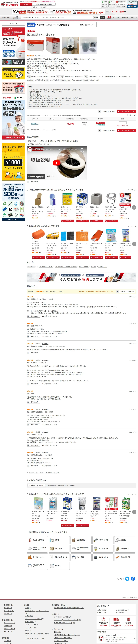Open 非常用電源 category icon
The width and height of the screenshot is (138, 644).
click(x=59, y=548)
